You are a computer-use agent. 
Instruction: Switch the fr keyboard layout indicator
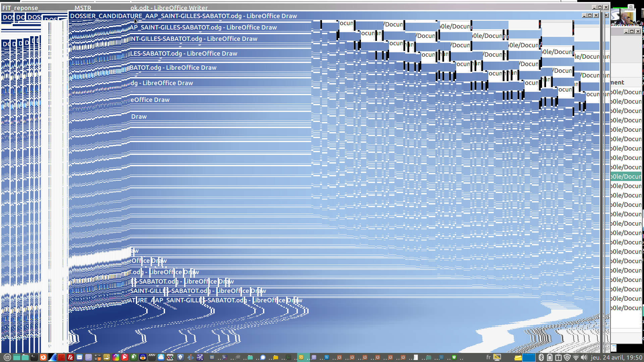click(x=488, y=357)
